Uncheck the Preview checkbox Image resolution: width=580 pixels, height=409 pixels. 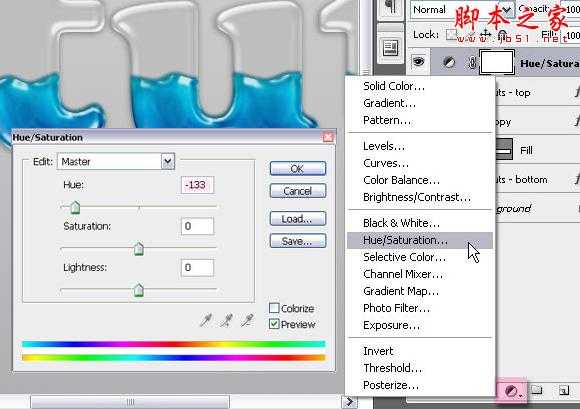click(x=274, y=324)
